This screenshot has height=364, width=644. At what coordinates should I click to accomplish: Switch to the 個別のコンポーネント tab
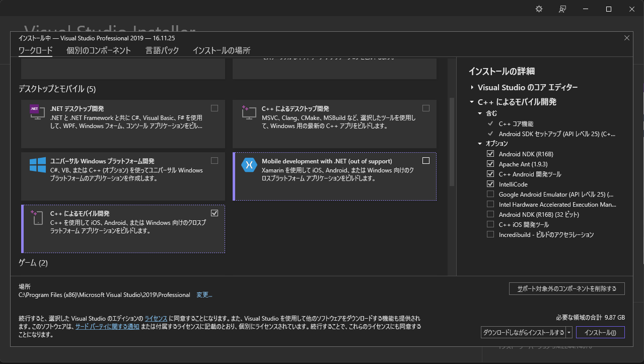point(99,50)
